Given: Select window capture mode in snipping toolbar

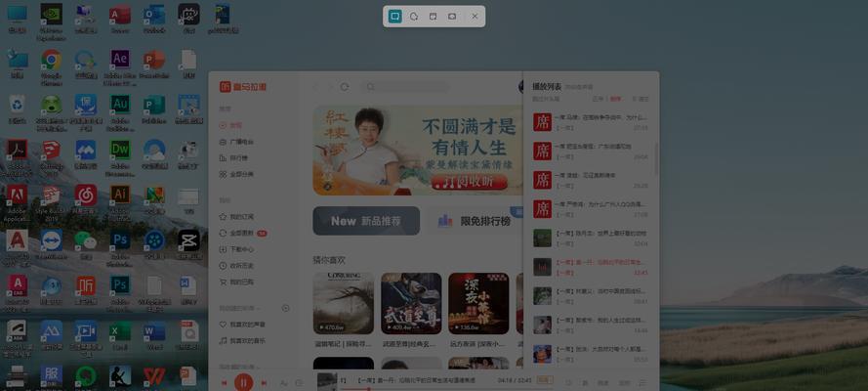Looking at the screenshot, I should point(433,17).
